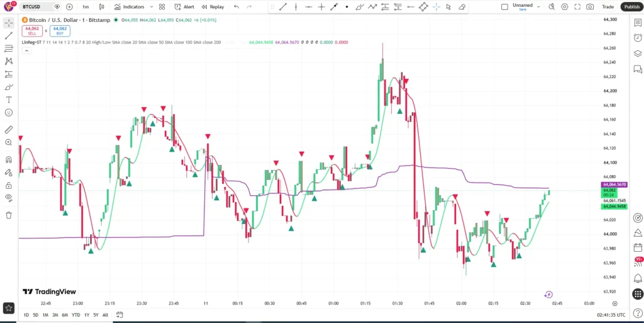The height and width of the screenshot is (323, 644).
Task: Open Fibonacci tools in left sidebar
Action: click(9, 48)
